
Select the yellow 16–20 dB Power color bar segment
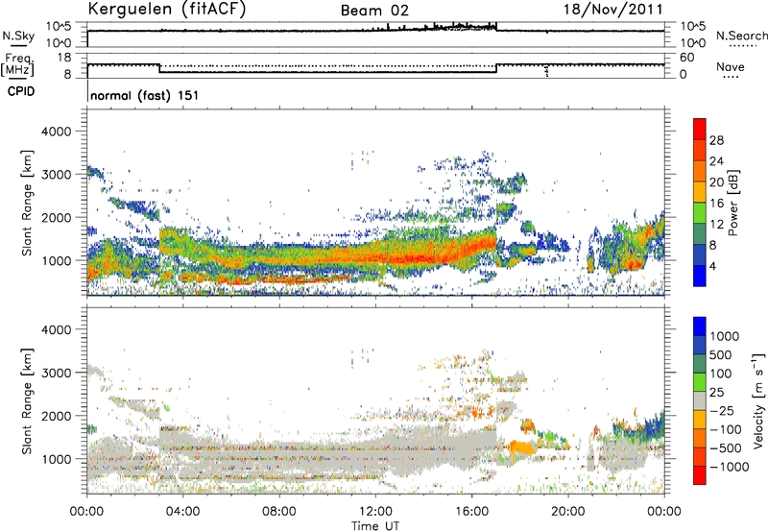coord(700,192)
